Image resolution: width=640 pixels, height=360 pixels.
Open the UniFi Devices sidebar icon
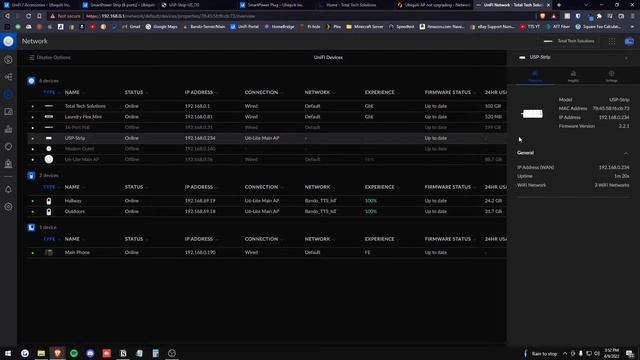tap(8, 95)
